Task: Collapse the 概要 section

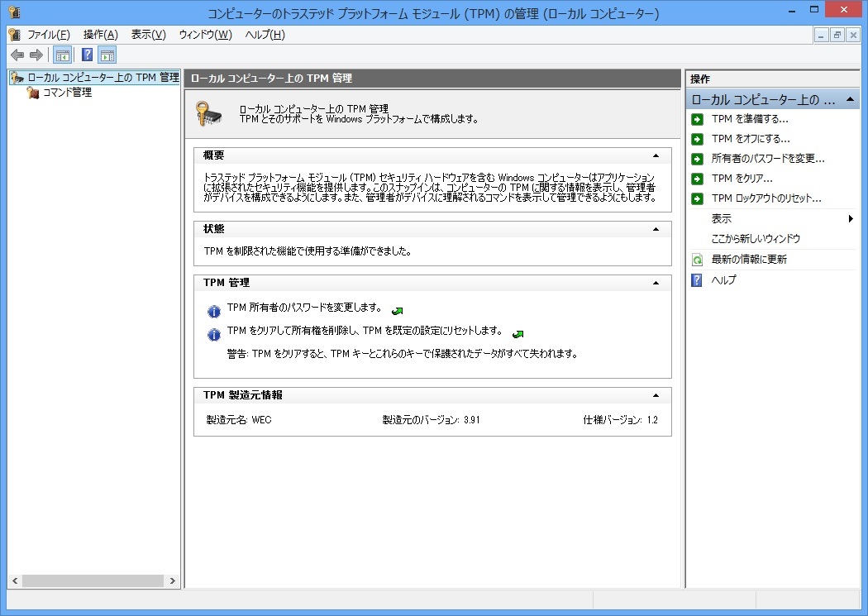Action: [656, 155]
